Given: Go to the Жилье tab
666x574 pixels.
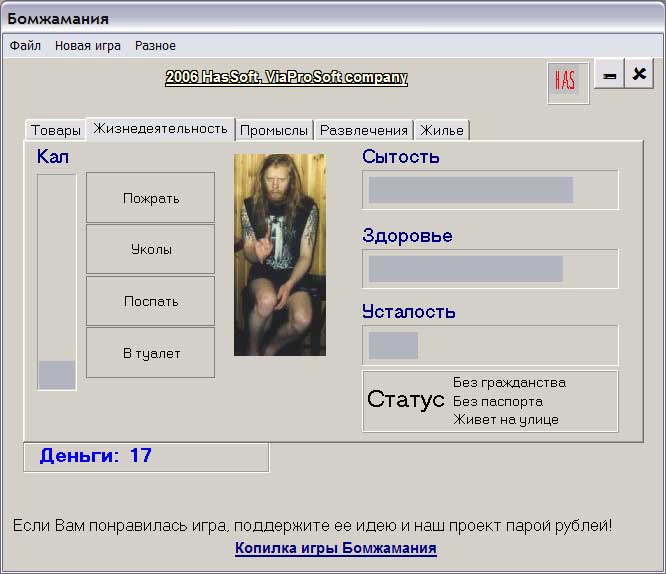Looking at the screenshot, I should tap(442, 130).
